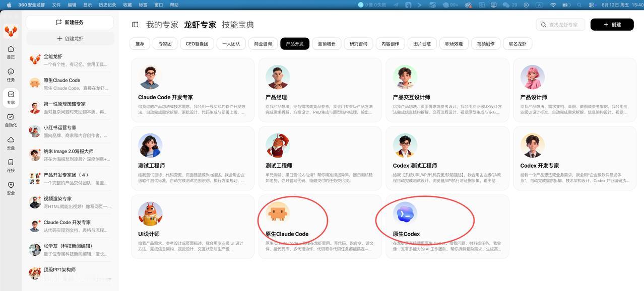Open 顶级PPT架构师 in sidebar list
Screen dimensions: 644x291
point(70,273)
